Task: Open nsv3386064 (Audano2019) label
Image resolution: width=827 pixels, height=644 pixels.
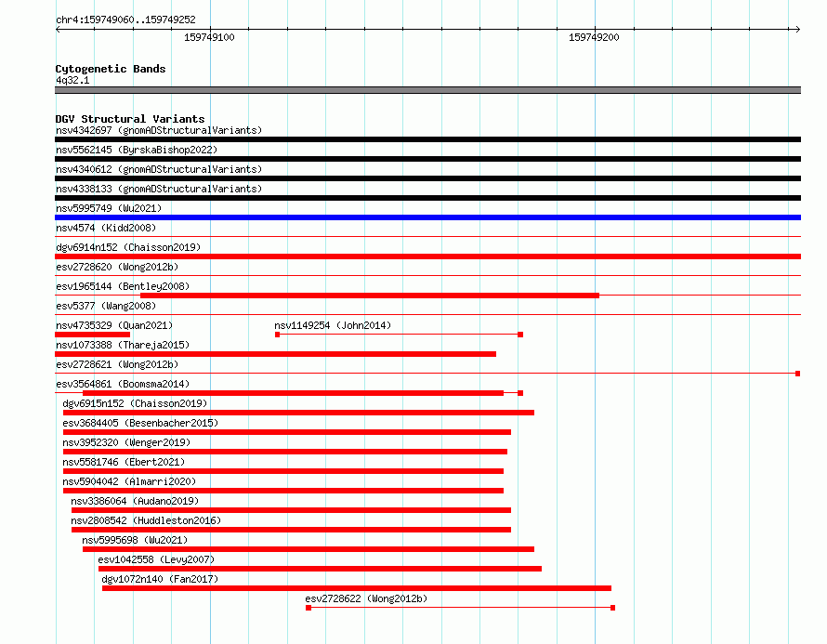Action: [x=135, y=501]
